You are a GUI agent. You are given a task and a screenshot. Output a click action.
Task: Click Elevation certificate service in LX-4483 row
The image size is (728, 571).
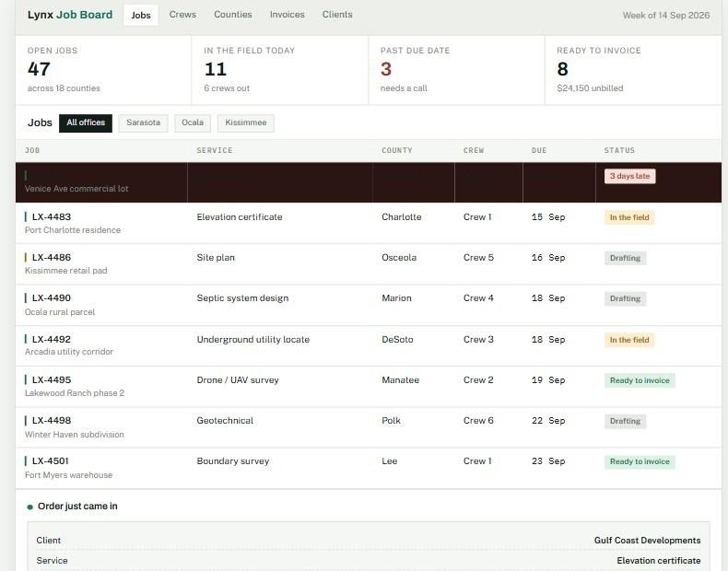pyautogui.click(x=239, y=217)
